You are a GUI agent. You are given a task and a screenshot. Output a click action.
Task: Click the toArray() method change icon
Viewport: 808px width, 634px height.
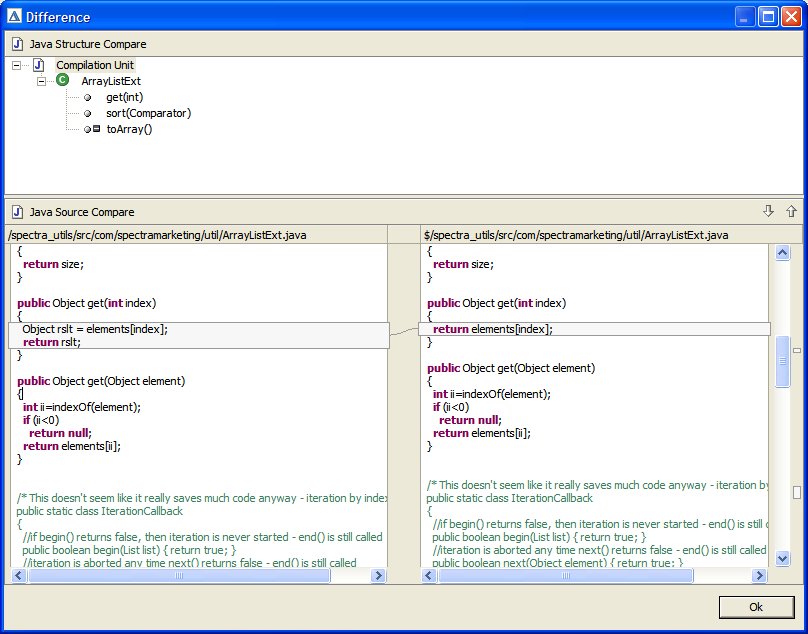pyautogui.click(x=92, y=129)
